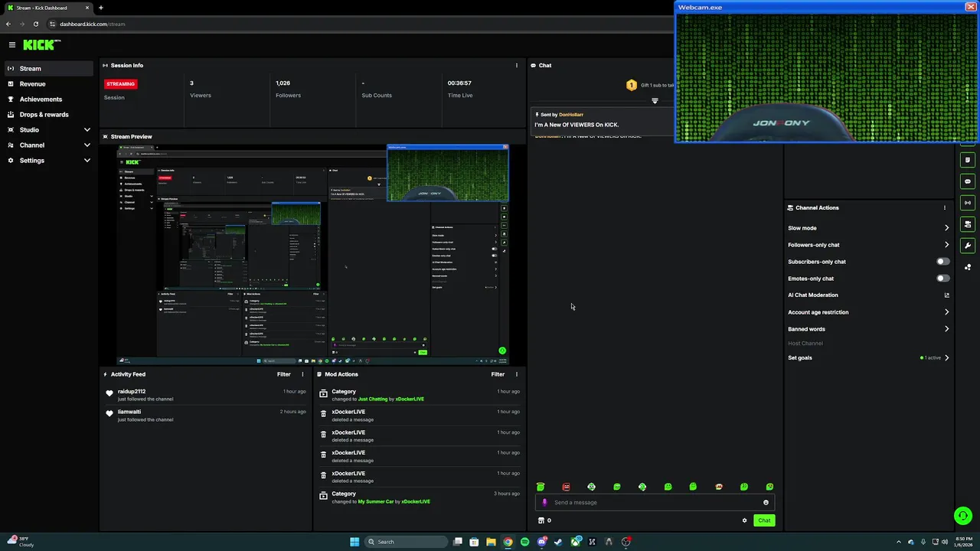Click the broadcast signal icon in right toolbar

[968, 203]
